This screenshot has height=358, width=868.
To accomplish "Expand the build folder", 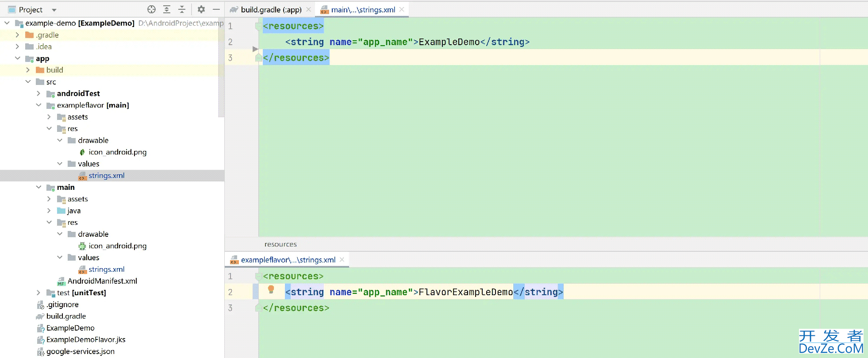I will (x=28, y=70).
